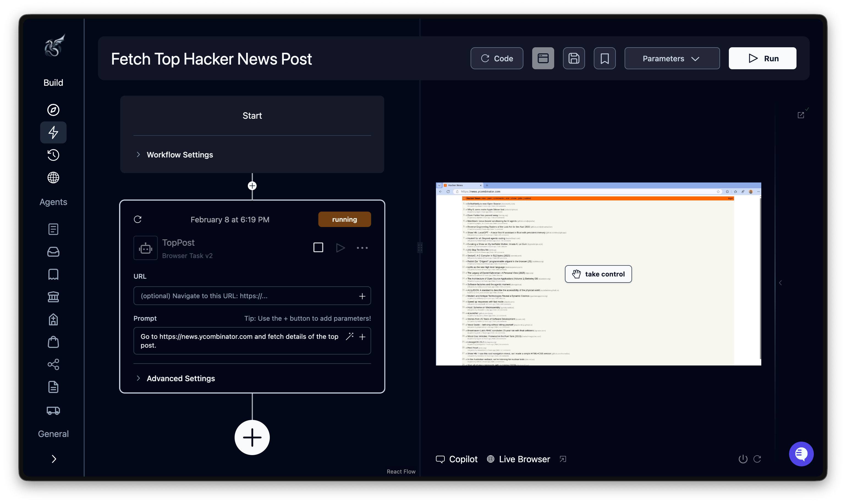Click the take control button

tap(598, 274)
